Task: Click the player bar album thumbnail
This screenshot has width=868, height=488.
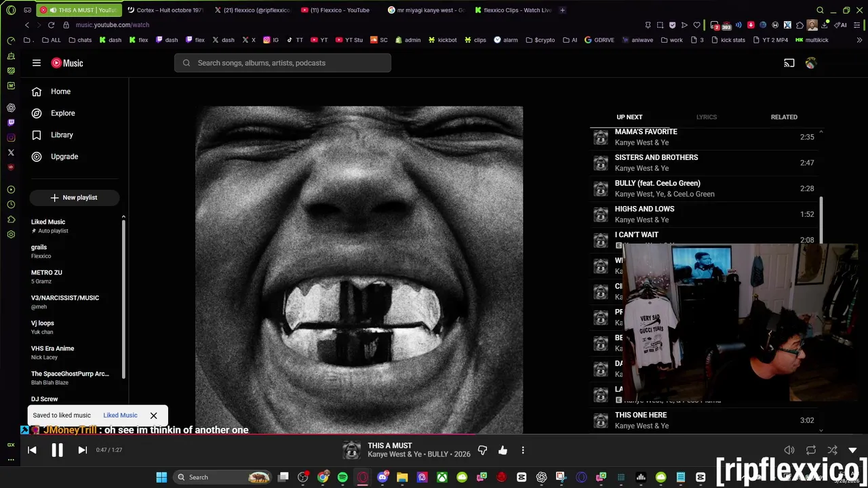Action: pos(351,450)
